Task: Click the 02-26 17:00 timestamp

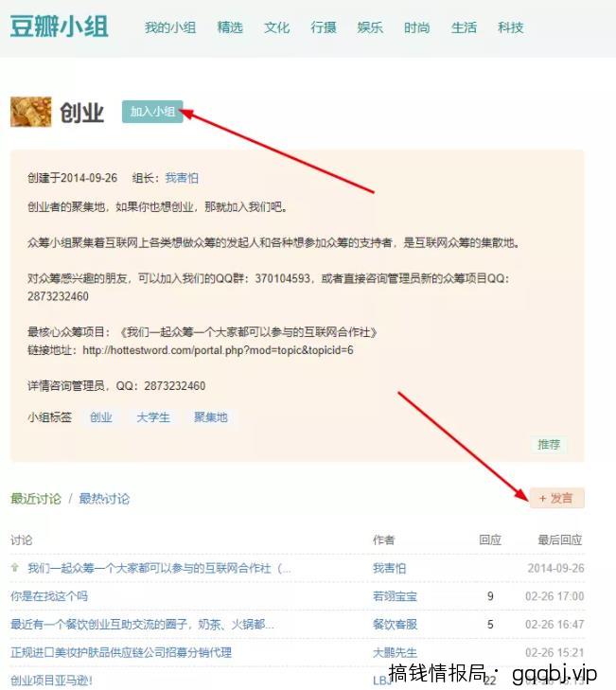Action: click(554, 596)
